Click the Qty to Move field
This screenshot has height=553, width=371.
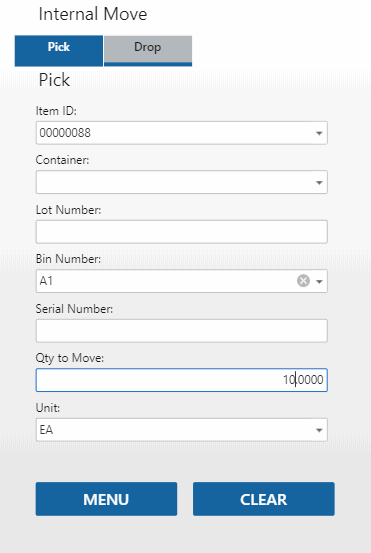(182, 380)
